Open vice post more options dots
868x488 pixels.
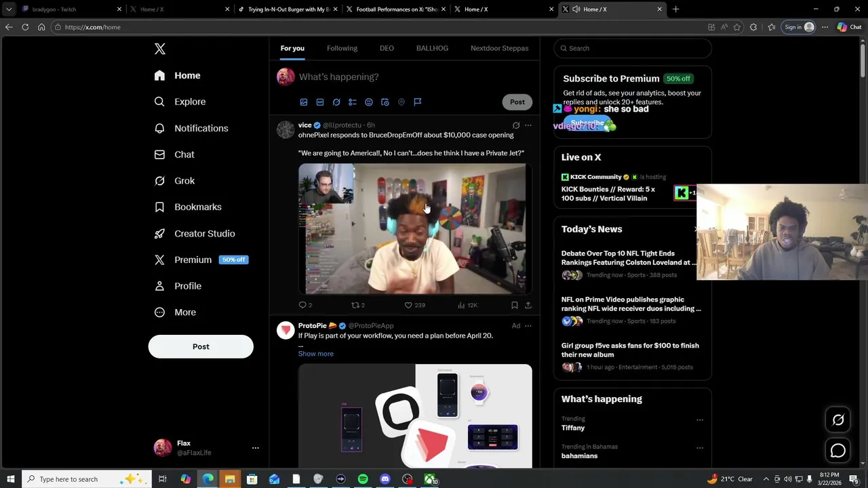[x=528, y=125]
